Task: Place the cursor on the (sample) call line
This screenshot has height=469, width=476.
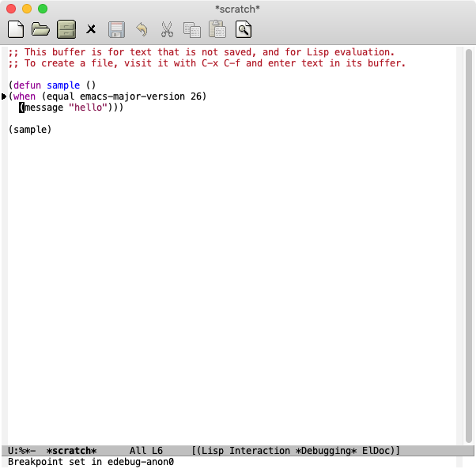Action: point(30,130)
